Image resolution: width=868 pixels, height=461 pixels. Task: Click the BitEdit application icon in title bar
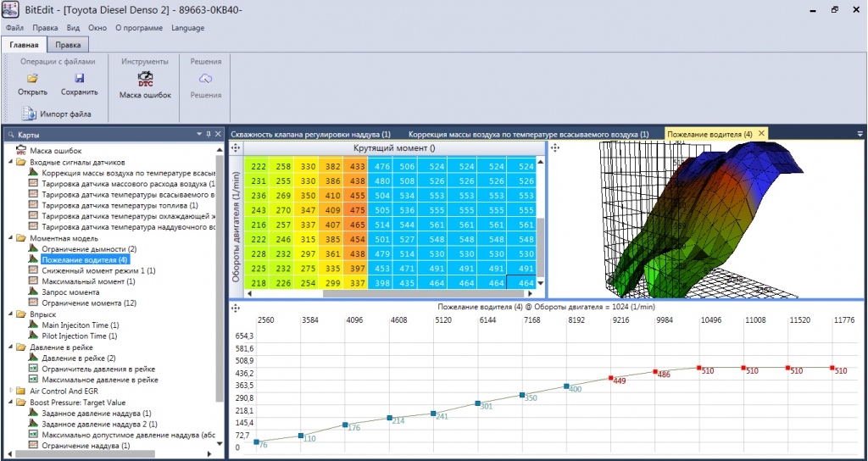point(11,10)
